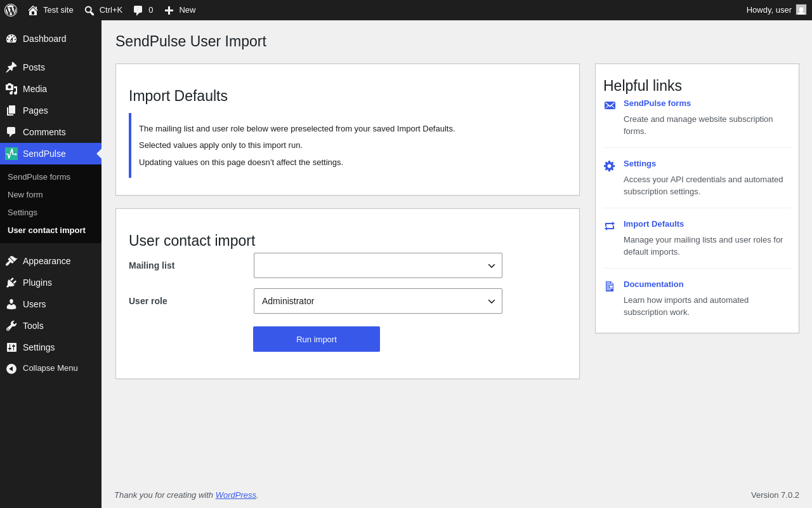Open the comments bubble in admin bar

138,10
